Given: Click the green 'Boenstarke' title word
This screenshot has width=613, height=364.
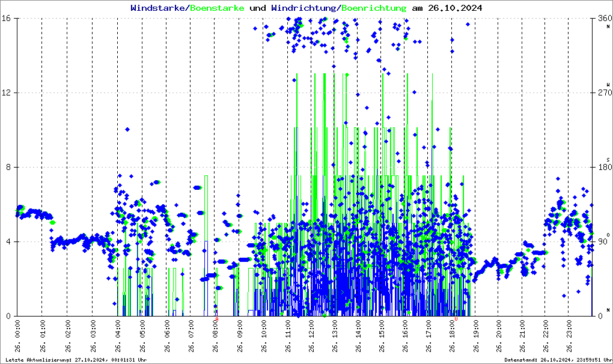Looking at the screenshot, I should [217, 8].
